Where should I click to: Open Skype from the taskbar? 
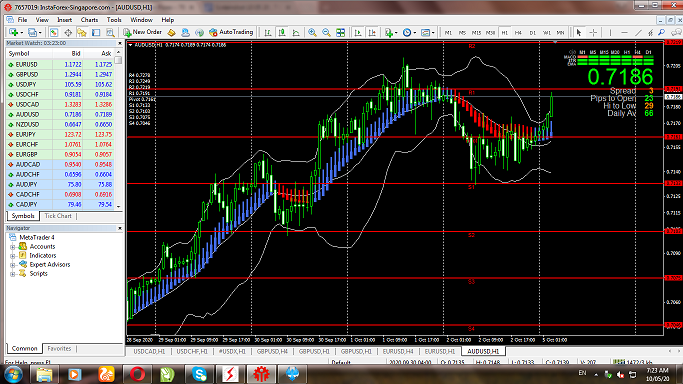click(x=199, y=374)
